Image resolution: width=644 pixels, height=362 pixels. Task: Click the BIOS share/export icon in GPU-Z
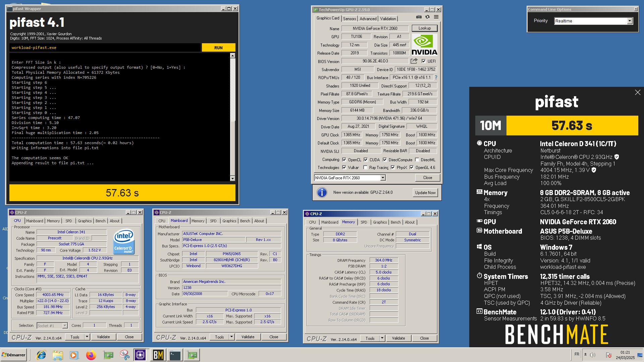[414, 61]
